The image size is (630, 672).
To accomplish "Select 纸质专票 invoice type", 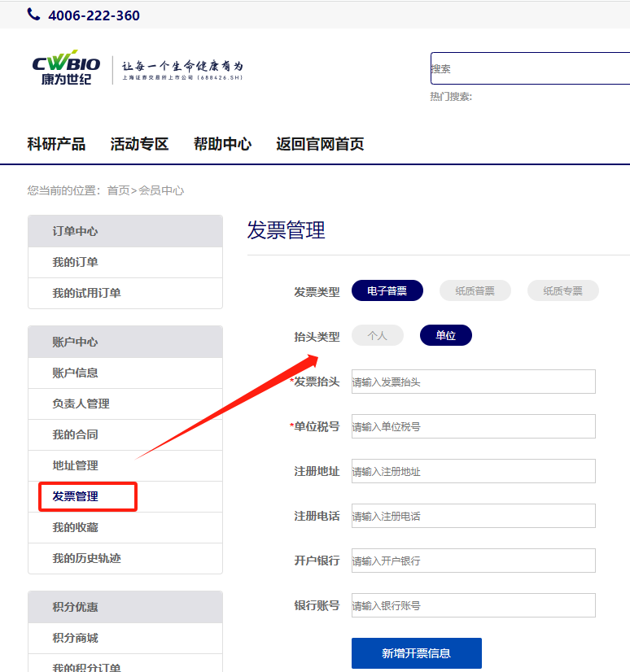I will coord(562,291).
